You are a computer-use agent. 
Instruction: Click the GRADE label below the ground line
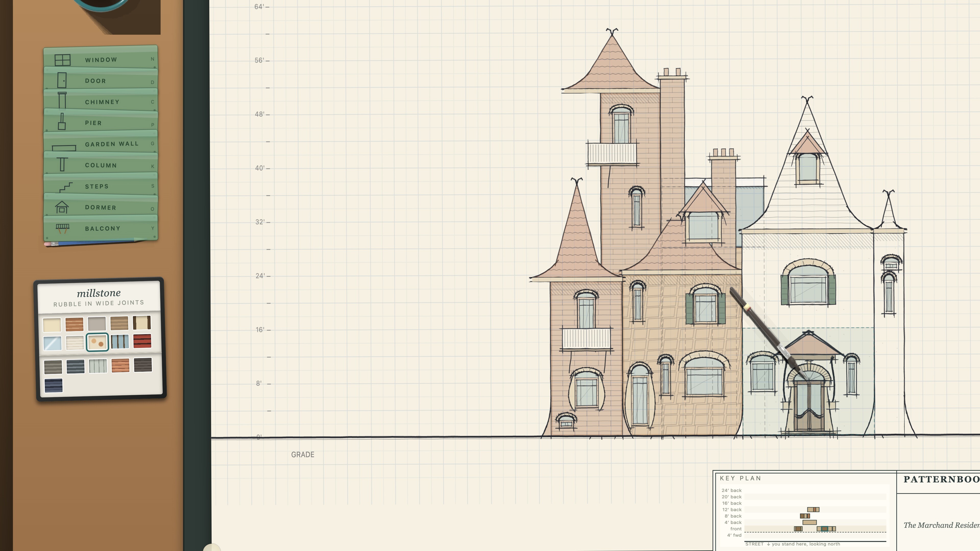303,455
